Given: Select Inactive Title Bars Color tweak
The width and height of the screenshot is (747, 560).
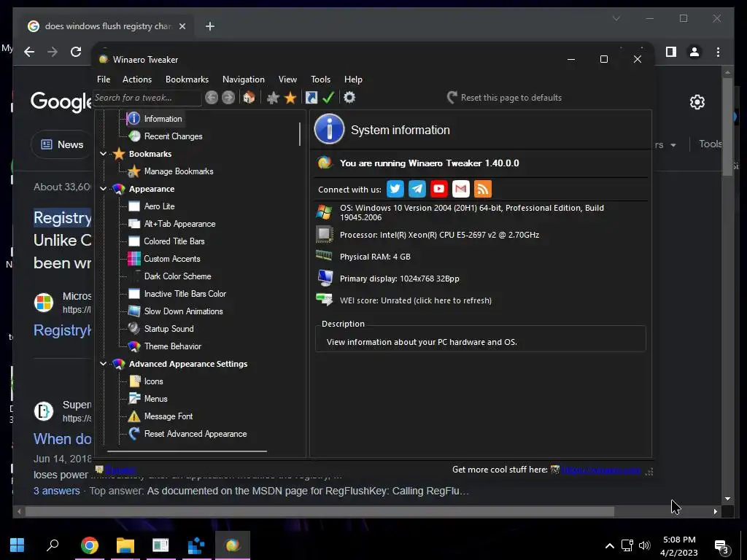Looking at the screenshot, I should point(185,294).
